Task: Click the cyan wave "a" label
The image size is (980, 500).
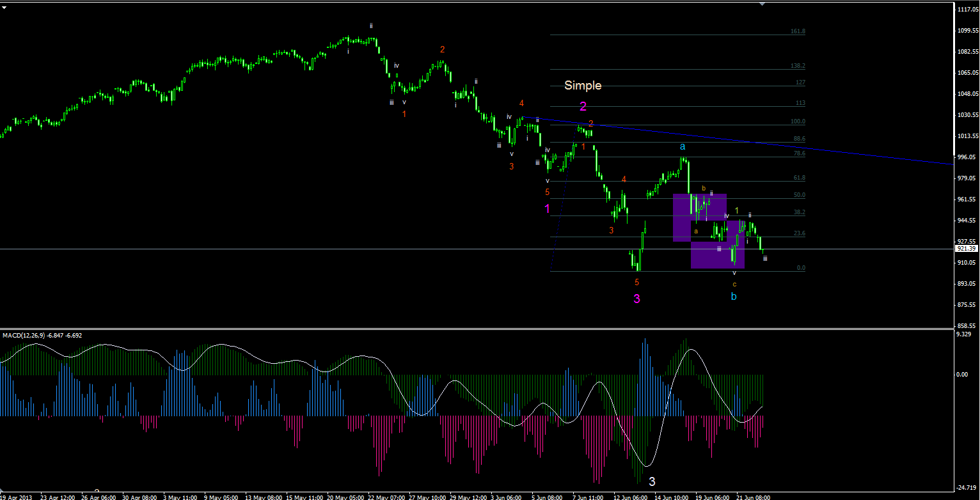Action: [683, 146]
